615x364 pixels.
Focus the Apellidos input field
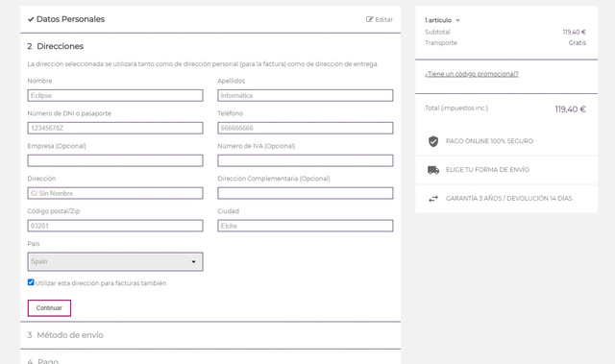306,95
